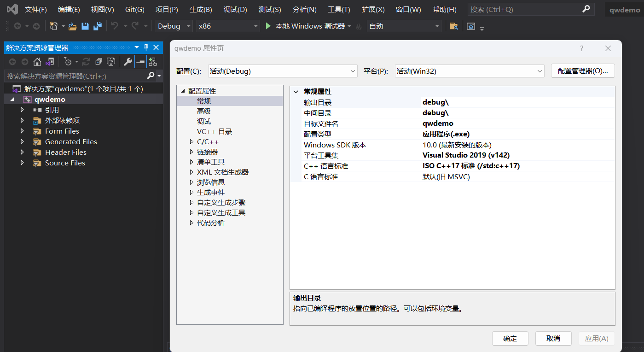Select the 调试 property page in the tree
Image resolution: width=644 pixels, height=352 pixels.
(x=204, y=122)
